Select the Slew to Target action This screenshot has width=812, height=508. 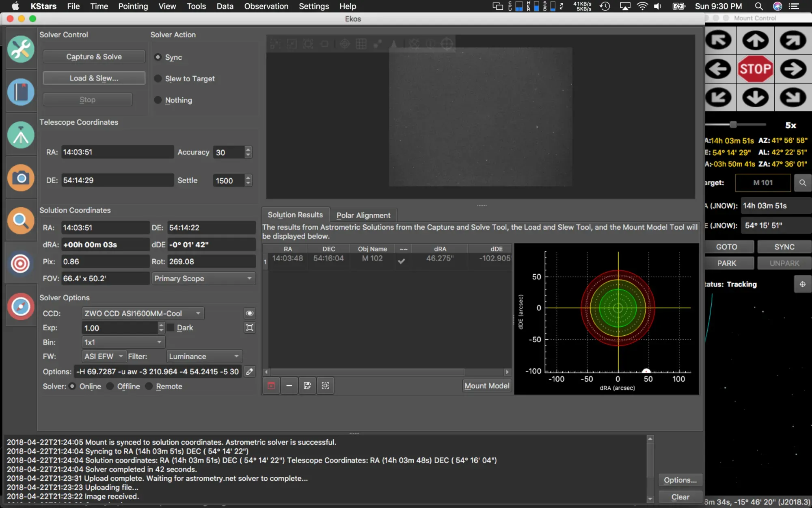point(158,79)
